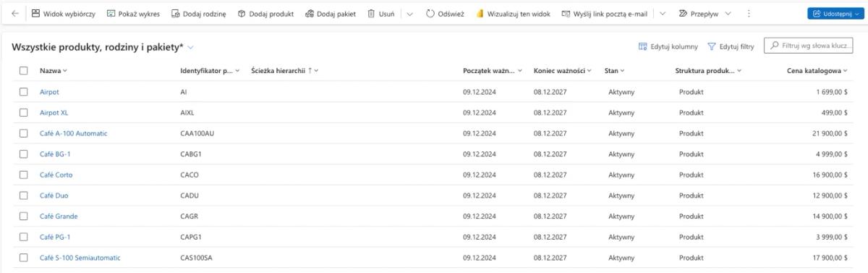
Task: Check the Airpot XL row checkbox
Action: click(24, 113)
